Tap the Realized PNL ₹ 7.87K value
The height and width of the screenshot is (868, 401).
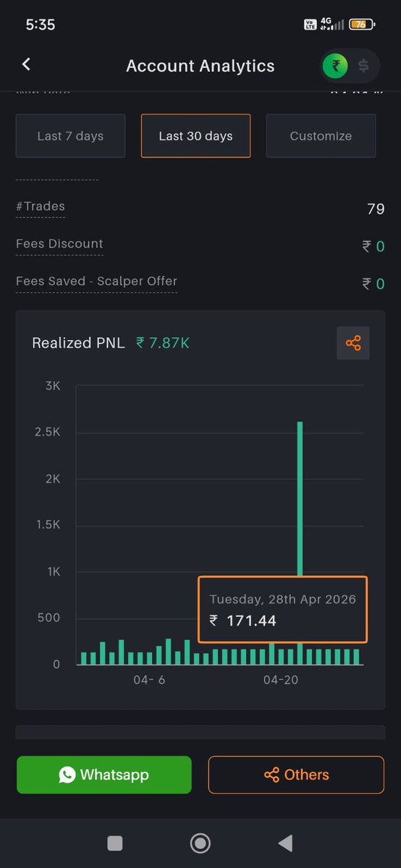[163, 343]
